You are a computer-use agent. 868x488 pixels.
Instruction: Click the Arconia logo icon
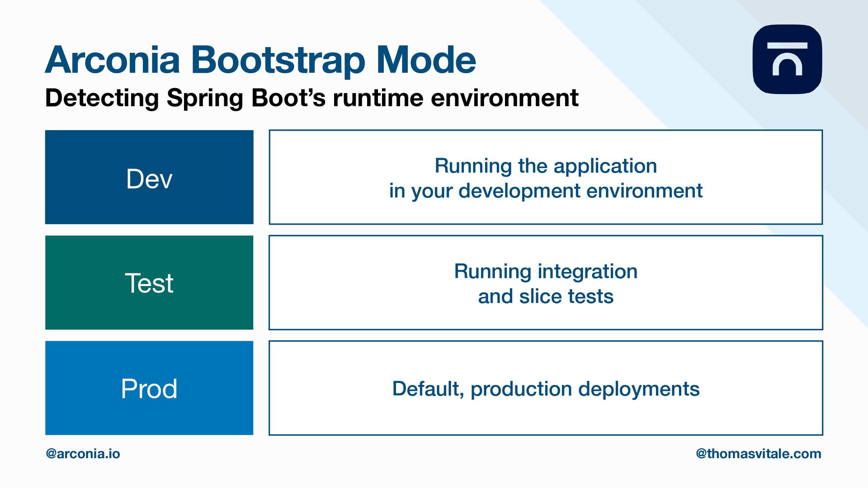click(x=787, y=59)
